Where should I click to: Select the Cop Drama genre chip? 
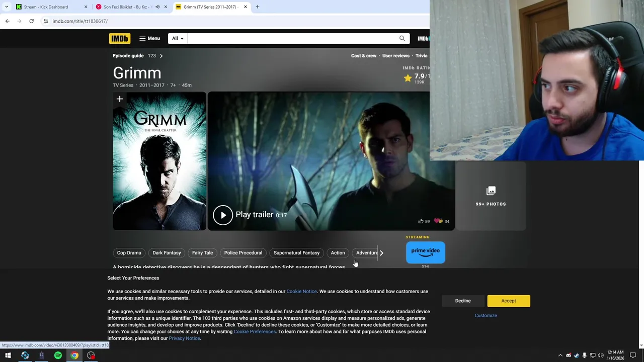tap(129, 253)
